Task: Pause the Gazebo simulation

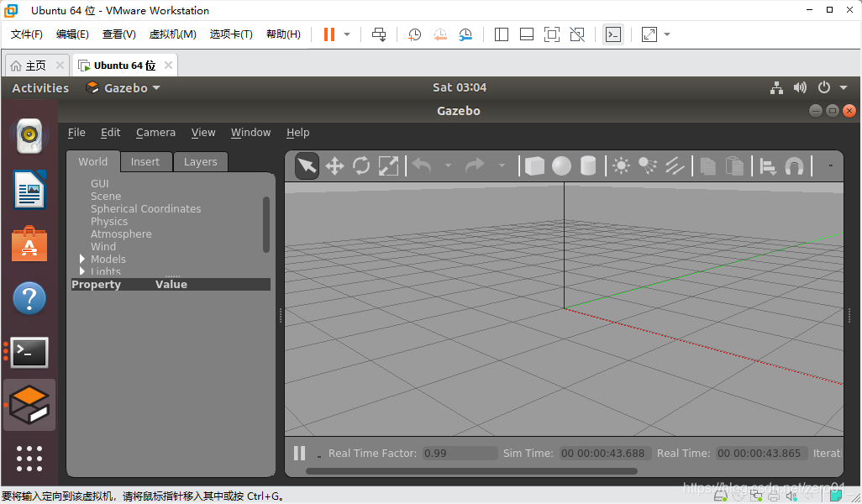Action: [300, 454]
